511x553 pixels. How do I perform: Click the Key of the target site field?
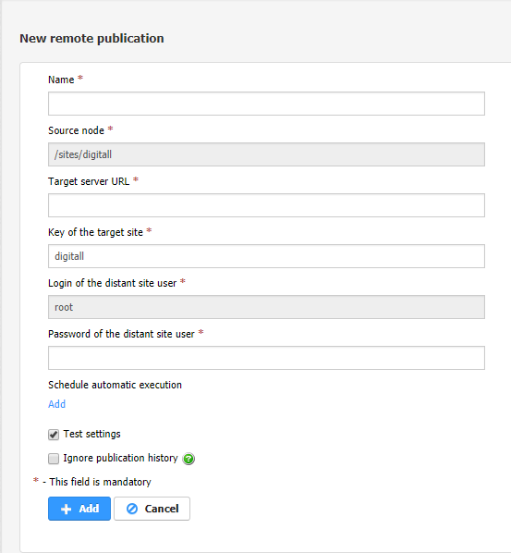[266, 256]
